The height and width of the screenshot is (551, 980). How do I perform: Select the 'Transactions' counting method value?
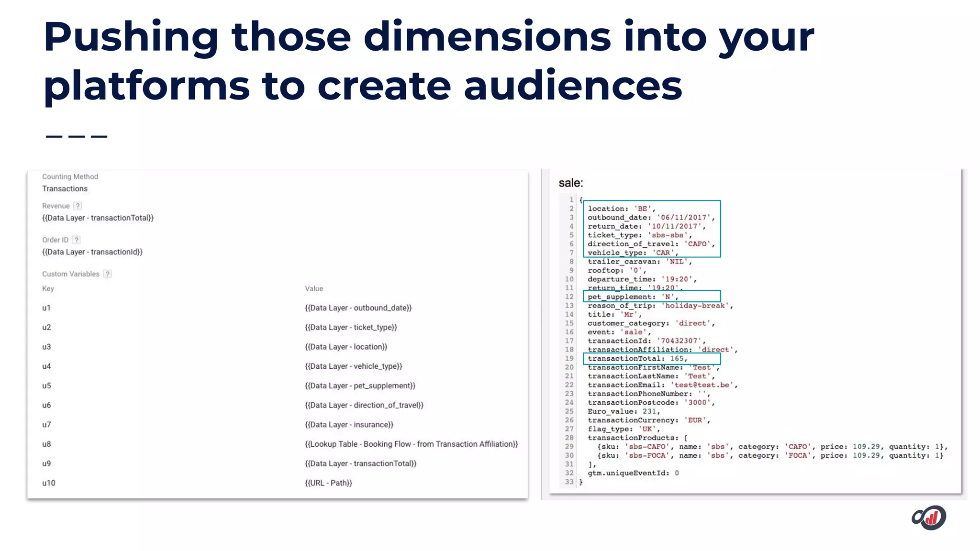point(65,189)
